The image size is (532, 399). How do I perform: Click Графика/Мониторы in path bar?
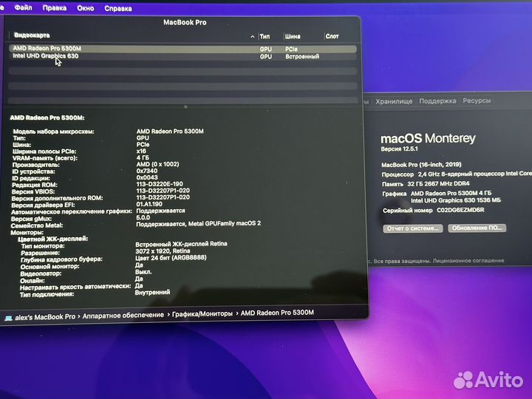[202, 314]
